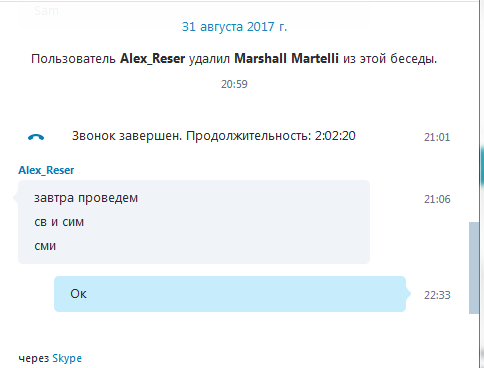This screenshot has width=484, height=368.
Task: Click the blue Ок message bubble
Action: click(230, 294)
